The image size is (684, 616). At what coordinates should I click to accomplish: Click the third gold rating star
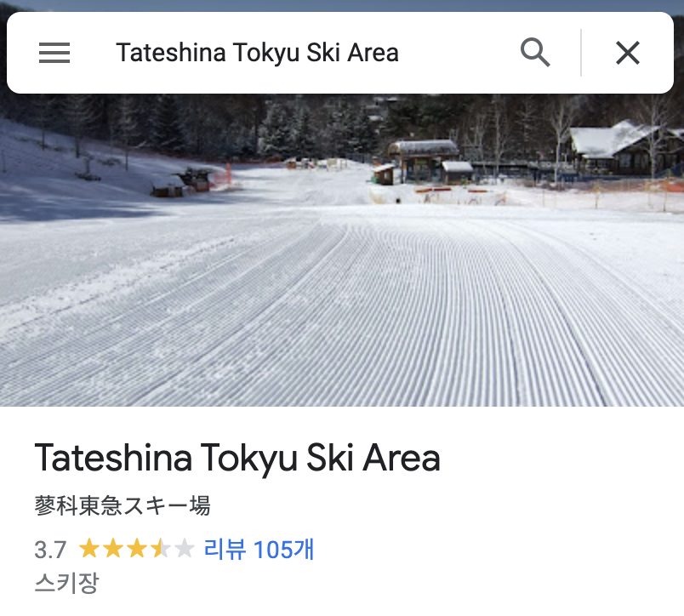136,549
